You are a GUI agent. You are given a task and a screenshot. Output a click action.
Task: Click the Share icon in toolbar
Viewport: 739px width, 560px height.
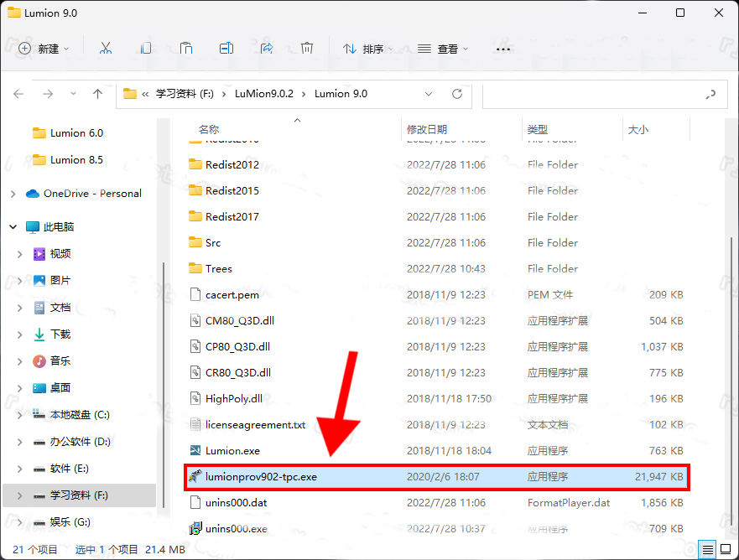[x=267, y=48]
